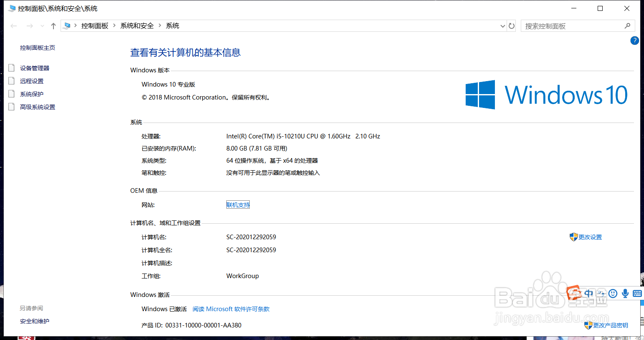Click the shield icon beside 系统保护
Image resolution: width=644 pixels, height=340 pixels.
click(x=12, y=94)
